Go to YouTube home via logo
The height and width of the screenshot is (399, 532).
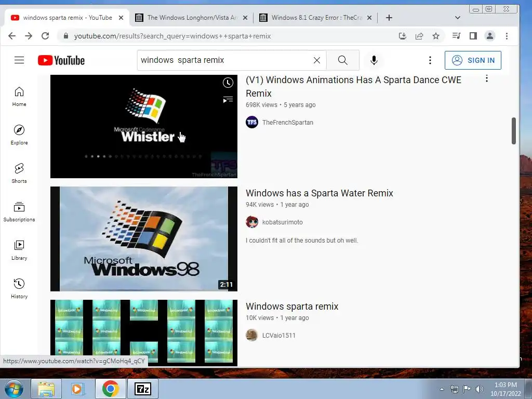(x=61, y=60)
